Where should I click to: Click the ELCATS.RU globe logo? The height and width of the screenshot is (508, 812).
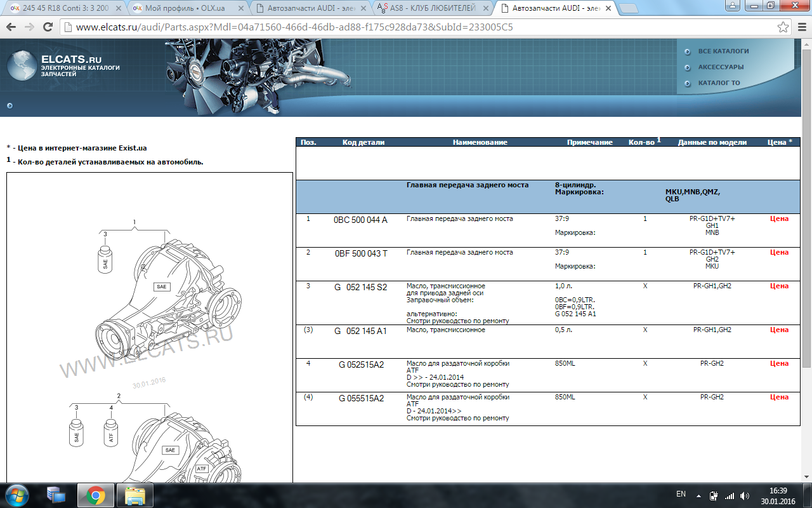click(22, 65)
